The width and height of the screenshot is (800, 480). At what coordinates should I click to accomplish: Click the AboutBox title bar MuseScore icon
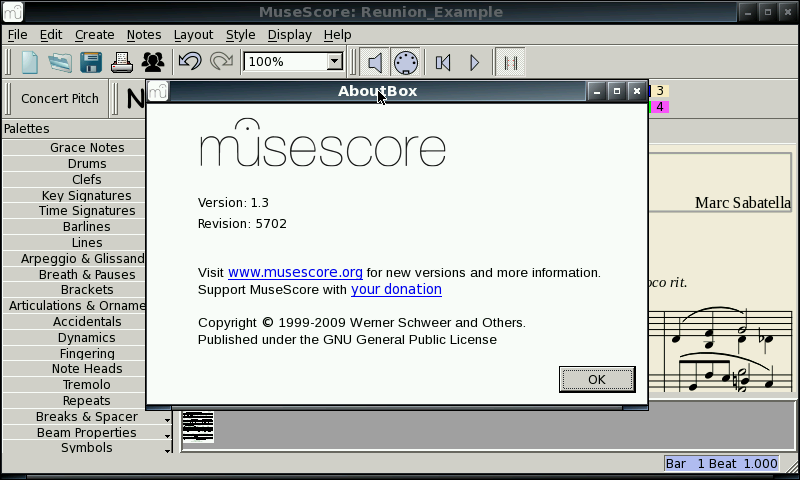pyautogui.click(x=158, y=91)
